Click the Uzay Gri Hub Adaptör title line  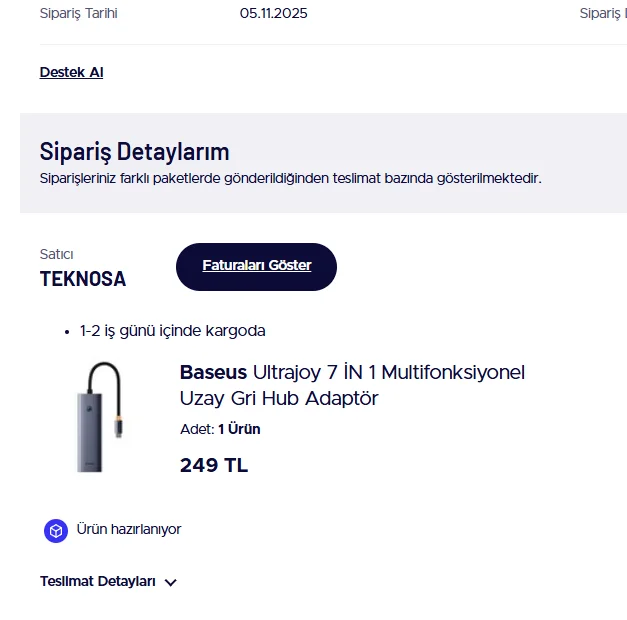click(x=279, y=398)
